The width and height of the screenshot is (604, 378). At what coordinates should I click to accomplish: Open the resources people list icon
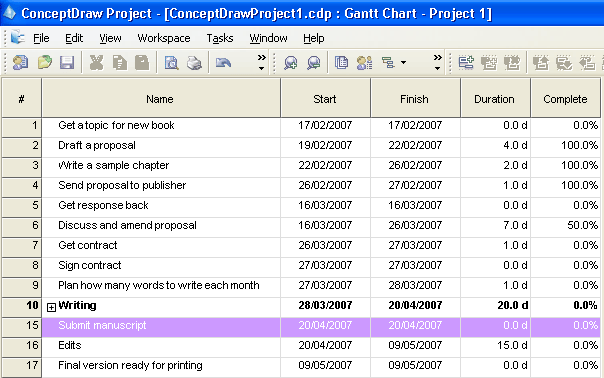coord(364,62)
